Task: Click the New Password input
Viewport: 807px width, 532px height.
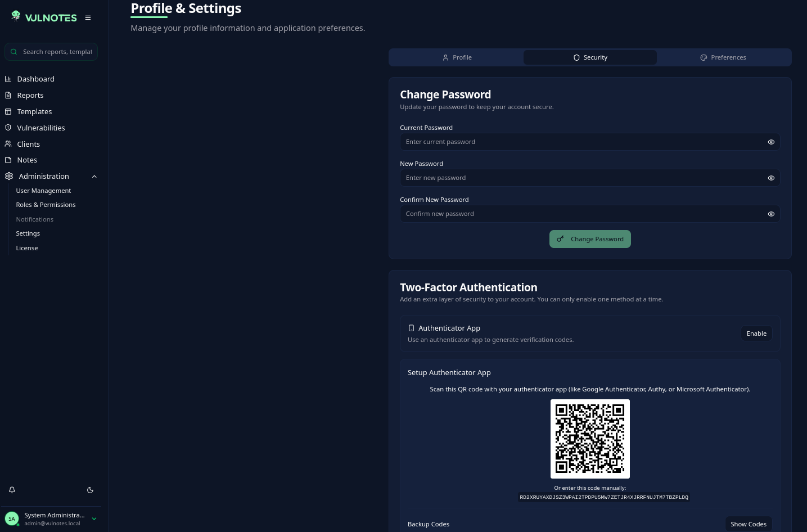Action: (x=590, y=178)
